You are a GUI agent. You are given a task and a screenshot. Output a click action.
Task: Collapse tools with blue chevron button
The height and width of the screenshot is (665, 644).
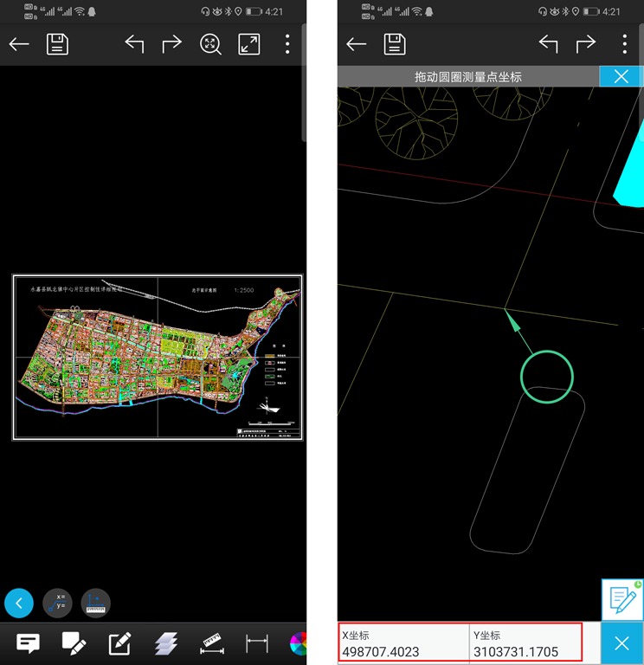[x=19, y=603]
